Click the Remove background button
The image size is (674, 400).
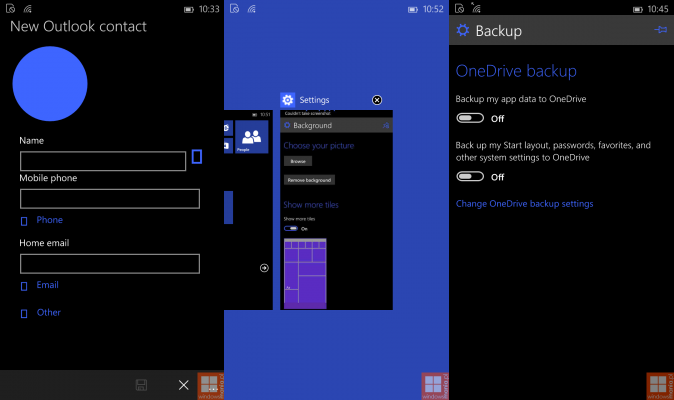coord(309,180)
